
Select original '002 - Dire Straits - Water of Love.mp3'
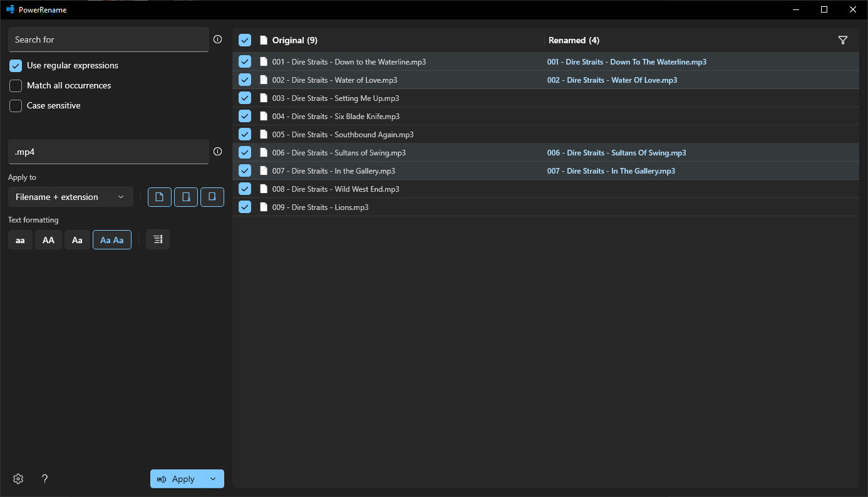[334, 80]
